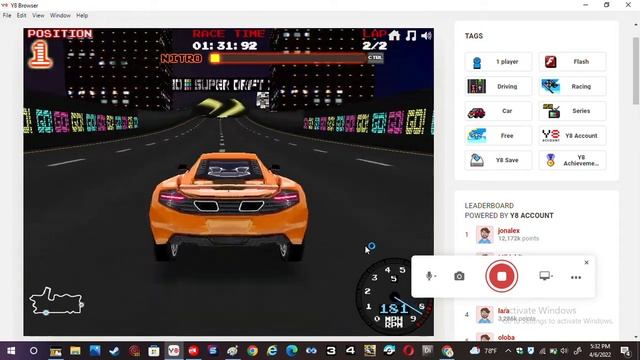Select the 1 player tag
This screenshot has width=640, height=360.
(x=498, y=62)
